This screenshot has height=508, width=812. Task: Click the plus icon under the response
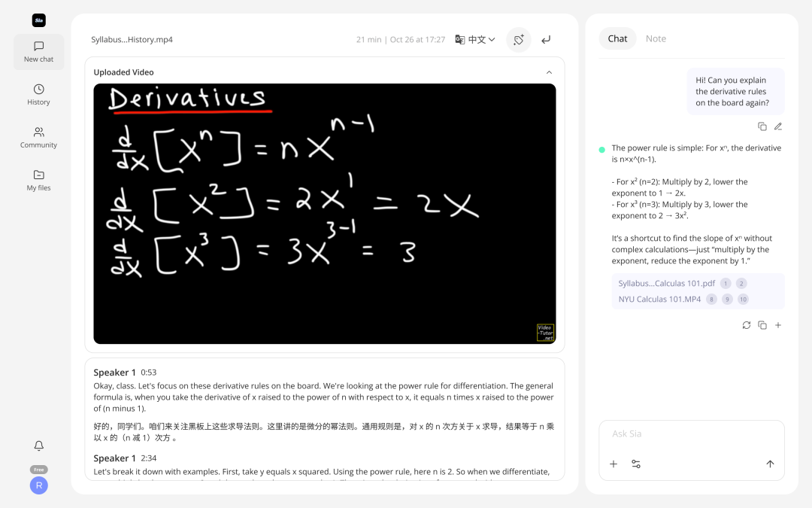778,325
